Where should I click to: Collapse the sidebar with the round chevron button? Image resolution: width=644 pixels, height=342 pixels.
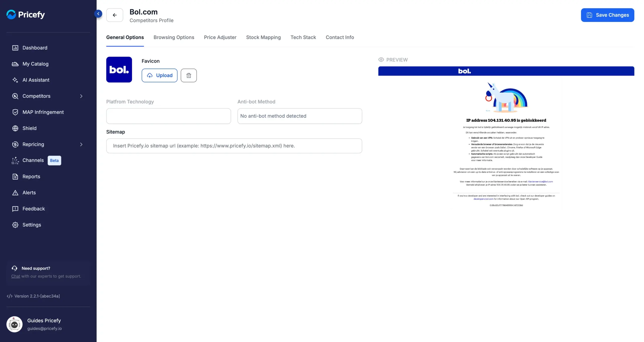click(98, 14)
